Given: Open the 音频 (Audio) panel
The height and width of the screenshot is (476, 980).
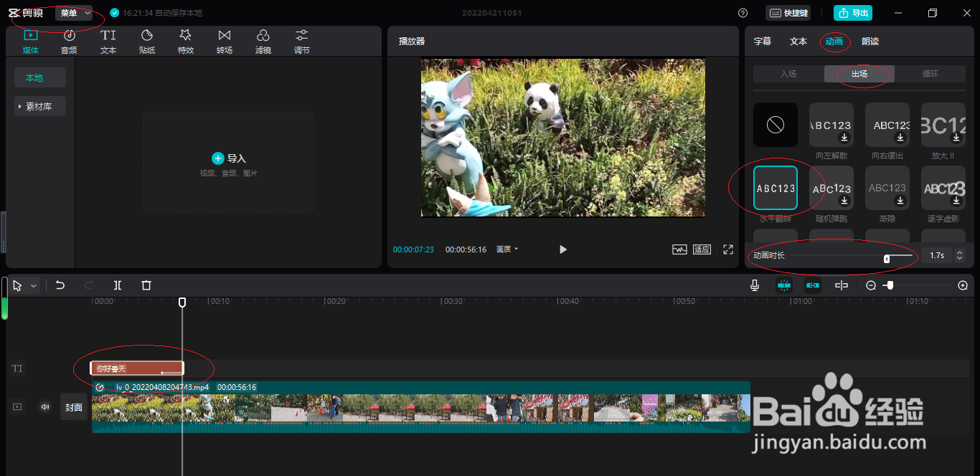Looking at the screenshot, I should point(69,42).
